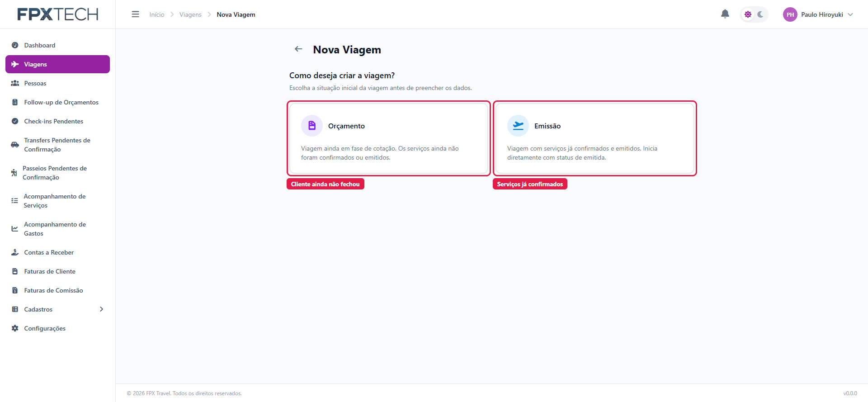Open the Paulo Hiroyuki user dropdown chevron

850,14
